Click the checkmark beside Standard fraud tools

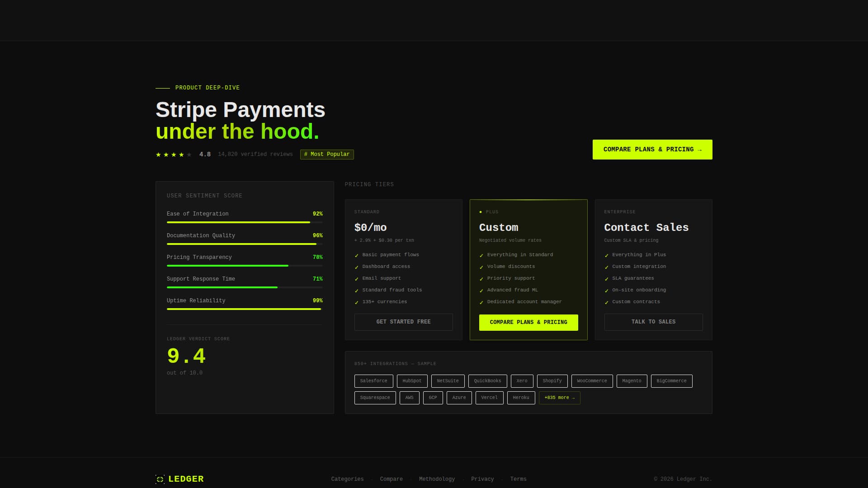(356, 291)
